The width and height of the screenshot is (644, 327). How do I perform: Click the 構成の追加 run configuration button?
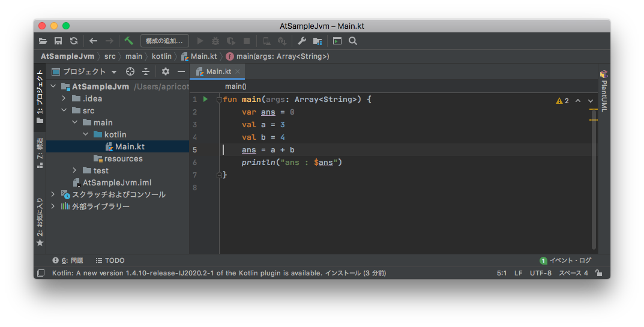click(164, 41)
